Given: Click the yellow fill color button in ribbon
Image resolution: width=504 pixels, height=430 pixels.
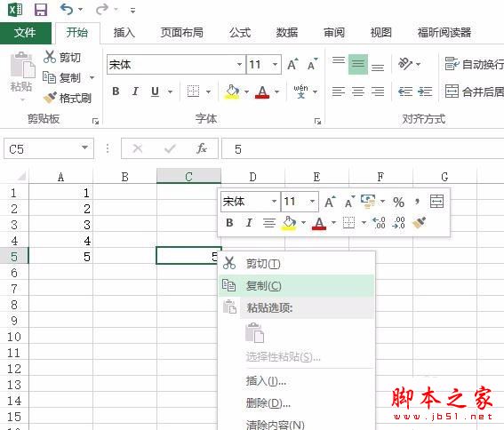Looking at the screenshot, I should 232,92.
